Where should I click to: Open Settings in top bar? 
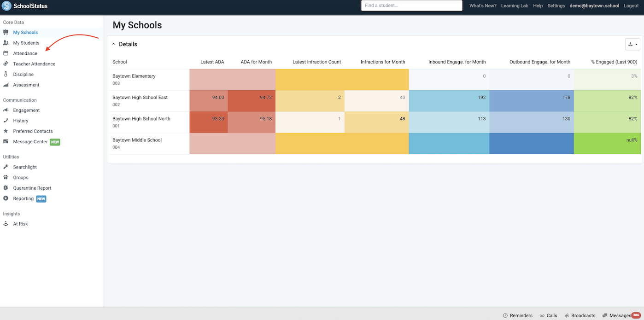556,6
